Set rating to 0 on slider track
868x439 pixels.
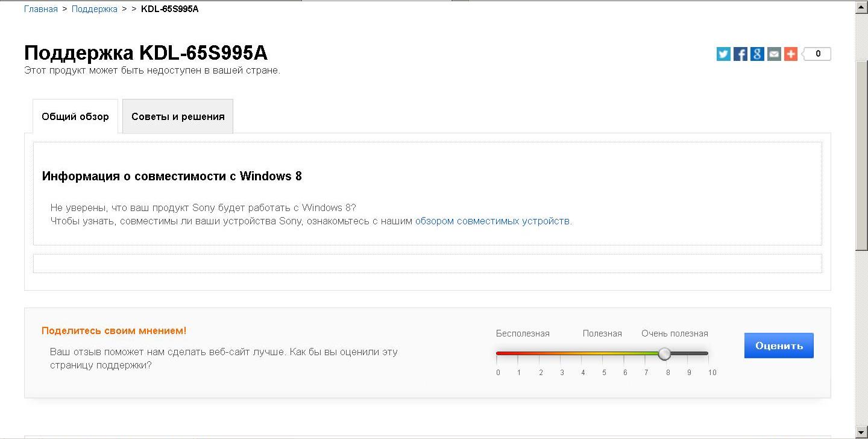pyautogui.click(x=498, y=353)
